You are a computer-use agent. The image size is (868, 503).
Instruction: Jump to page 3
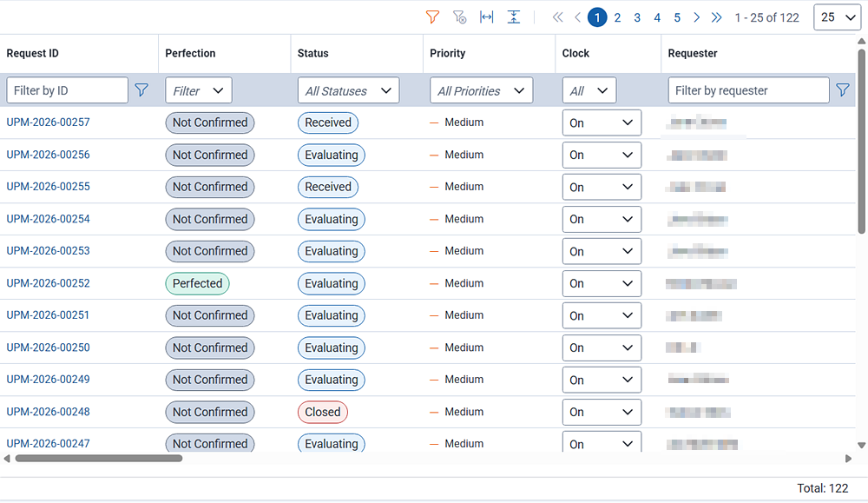[637, 17]
